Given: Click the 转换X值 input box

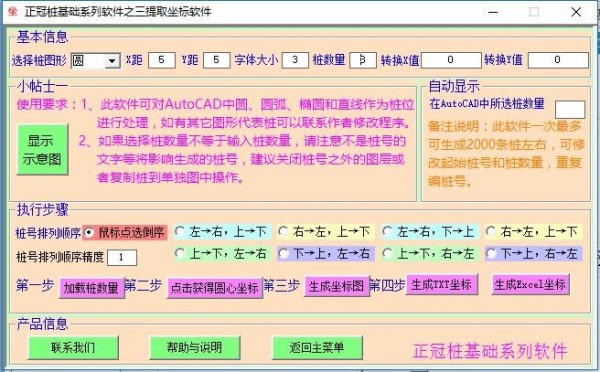Looking at the screenshot, I should click(x=451, y=60).
